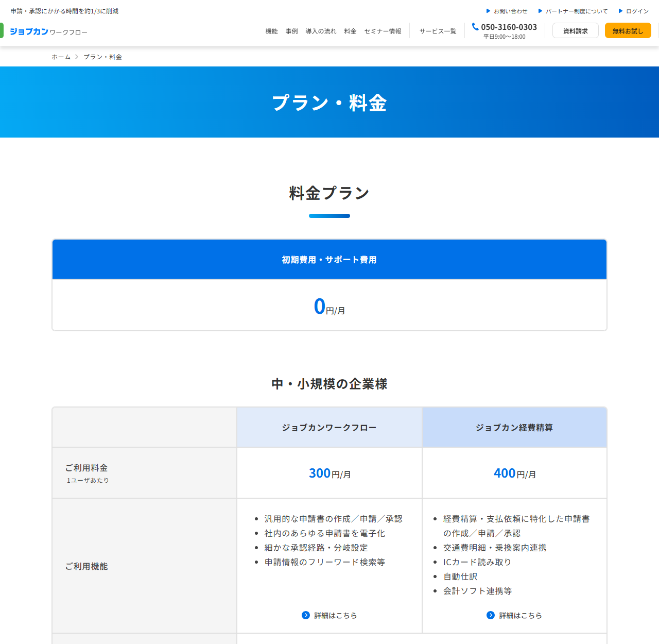Image resolution: width=659 pixels, height=644 pixels.
Task: Click the ご利用機能 row label
Action: (x=86, y=566)
